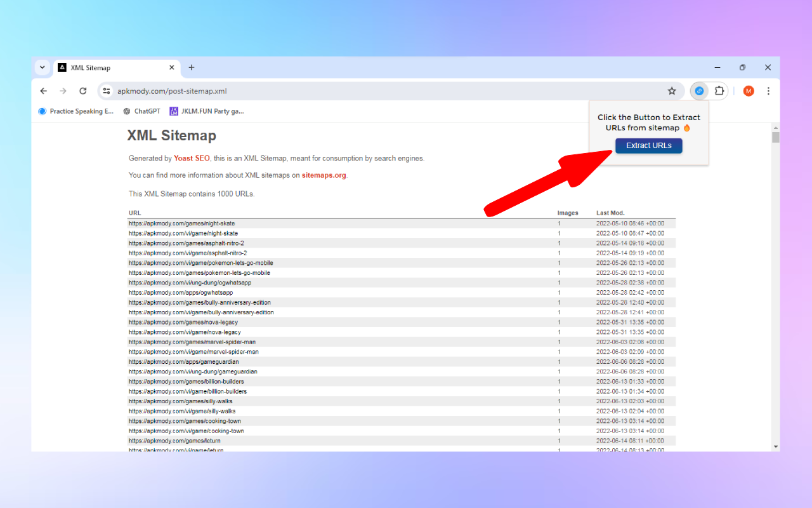Click the date 2022-05-28 02:42 +00:00
The height and width of the screenshot is (508, 812).
pyautogui.click(x=631, y=293)
